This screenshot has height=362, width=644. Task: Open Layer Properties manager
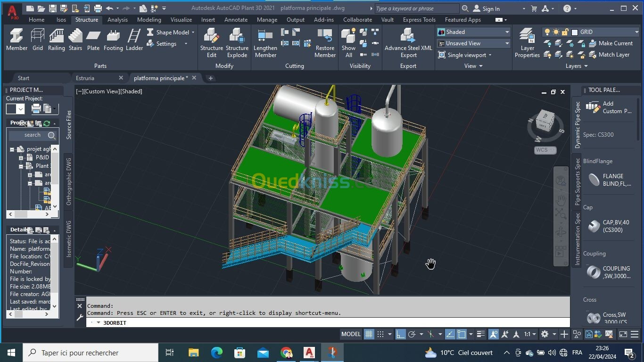tap(527, 43)
